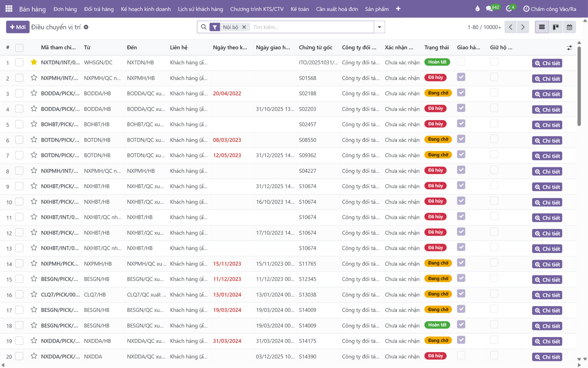Screen dimensions: 588x368
Task: Open the water drop debug icon
Action: (x=477, y=8)
